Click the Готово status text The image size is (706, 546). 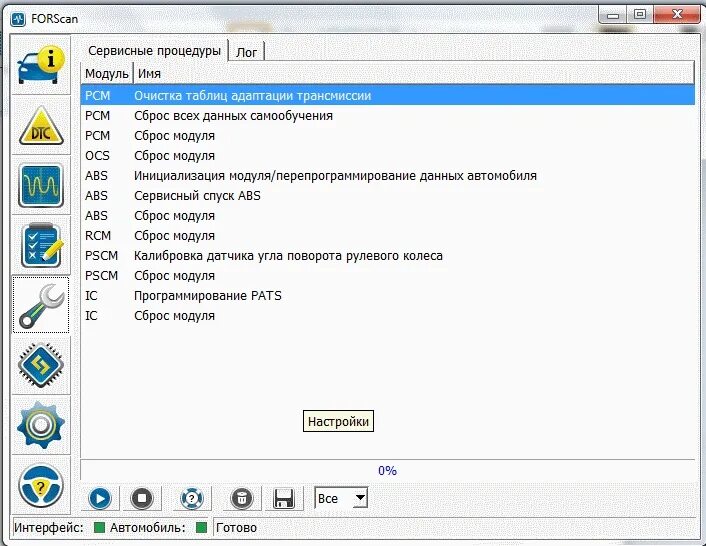236,528
